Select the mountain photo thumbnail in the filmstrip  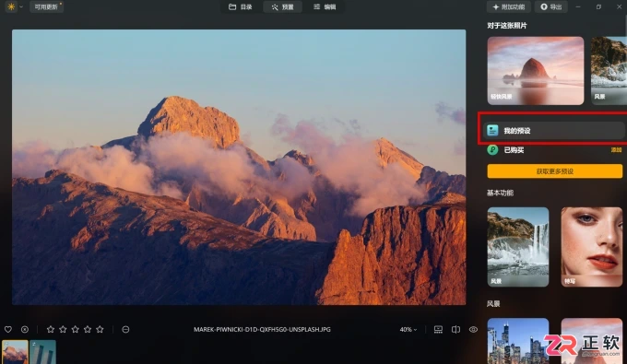tap(15, 352)
